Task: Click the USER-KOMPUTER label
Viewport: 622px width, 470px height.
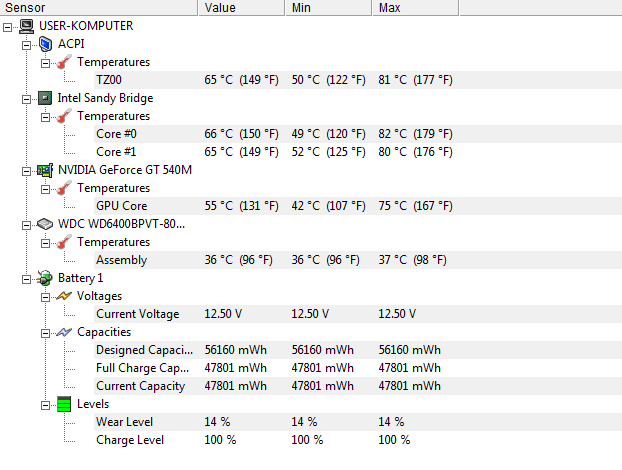Action: [x=86, y=26]
